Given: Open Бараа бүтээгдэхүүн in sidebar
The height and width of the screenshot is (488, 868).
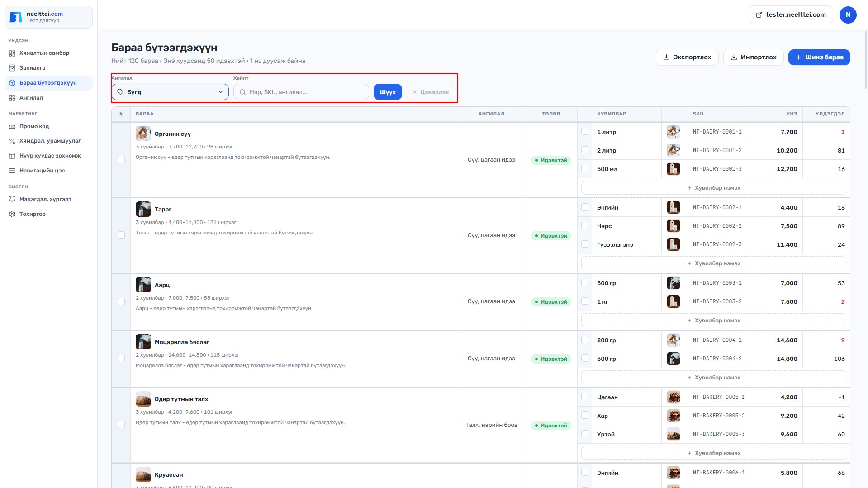Looking at the screenshot, I should click(x=48, y=83).
